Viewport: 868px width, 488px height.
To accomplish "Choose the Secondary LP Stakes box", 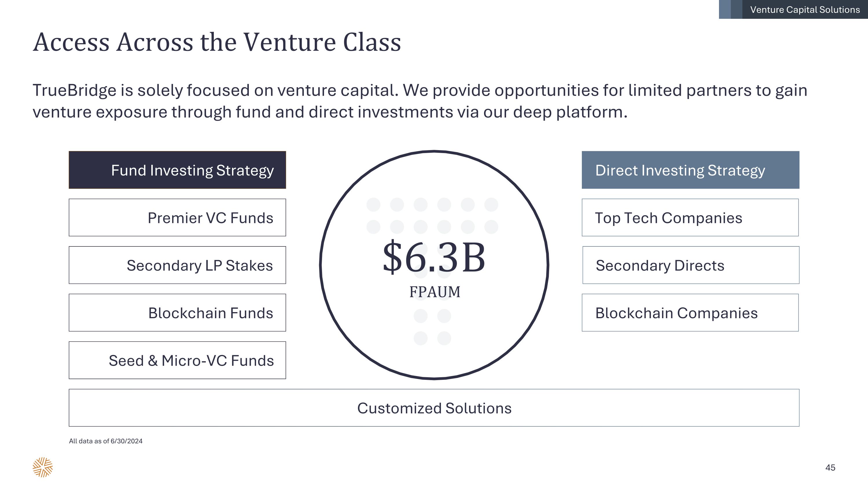I will pyautogui.click(x=177, y=265).
